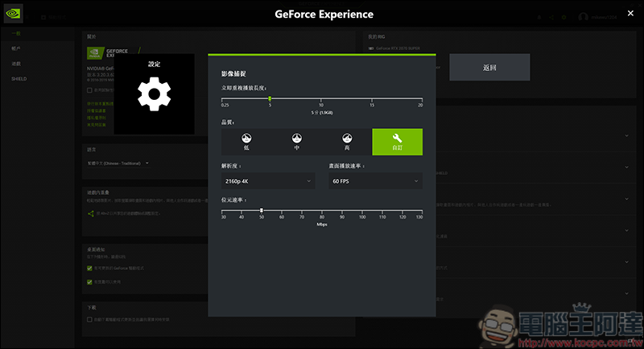Expand the SHIELD row chevron in the right panel
644x349 pixels.
click(627, 167)
